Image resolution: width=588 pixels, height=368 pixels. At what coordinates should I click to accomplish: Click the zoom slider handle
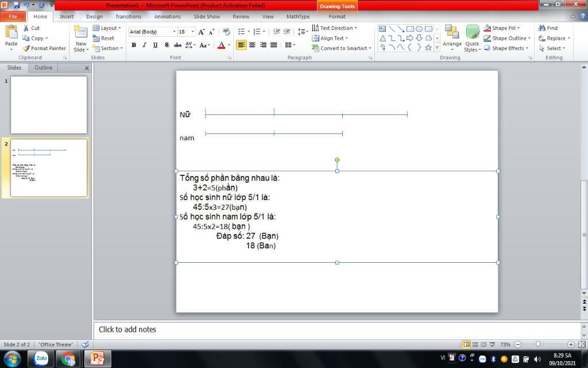(x=538, y=344)
